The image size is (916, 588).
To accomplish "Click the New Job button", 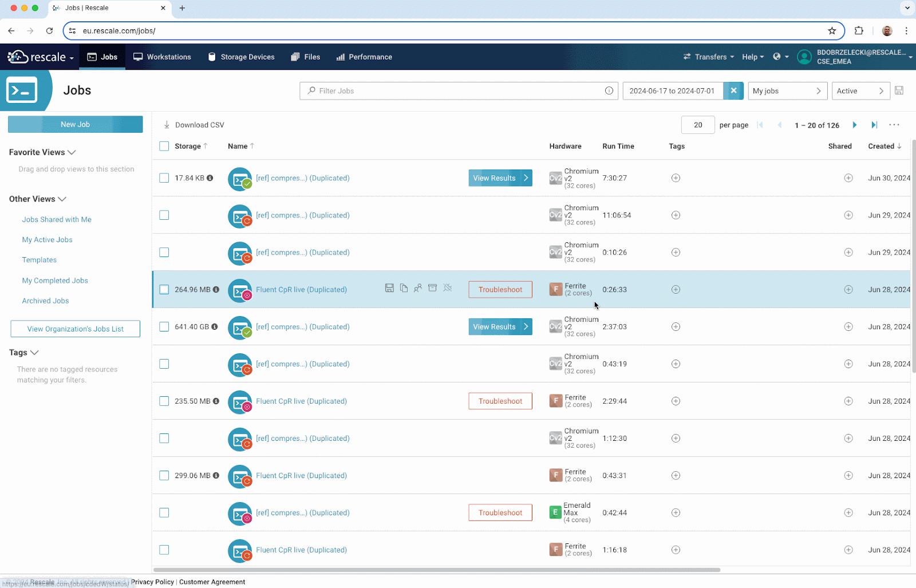I will pos(76,124).
